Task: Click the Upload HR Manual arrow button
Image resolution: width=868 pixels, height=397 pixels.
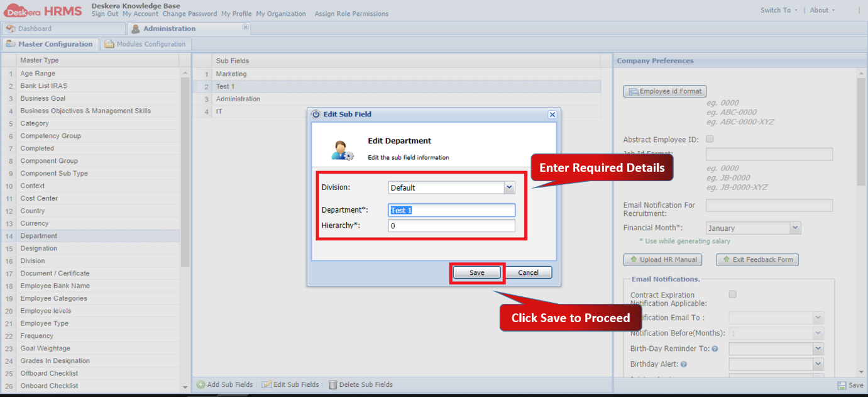Action: pos(662,259)
